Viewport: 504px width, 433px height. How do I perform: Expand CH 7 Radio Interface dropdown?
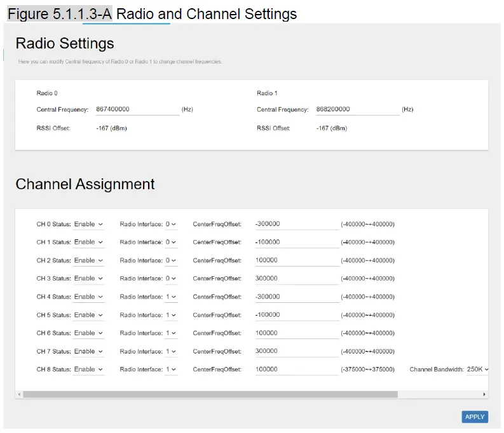(x=170, y=352)
